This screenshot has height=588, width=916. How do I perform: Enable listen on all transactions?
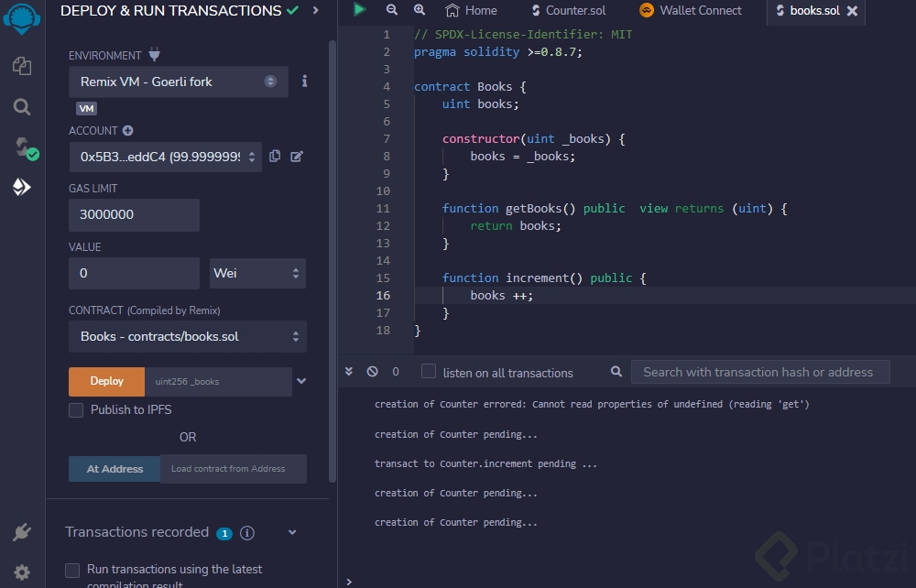(429, 371)
